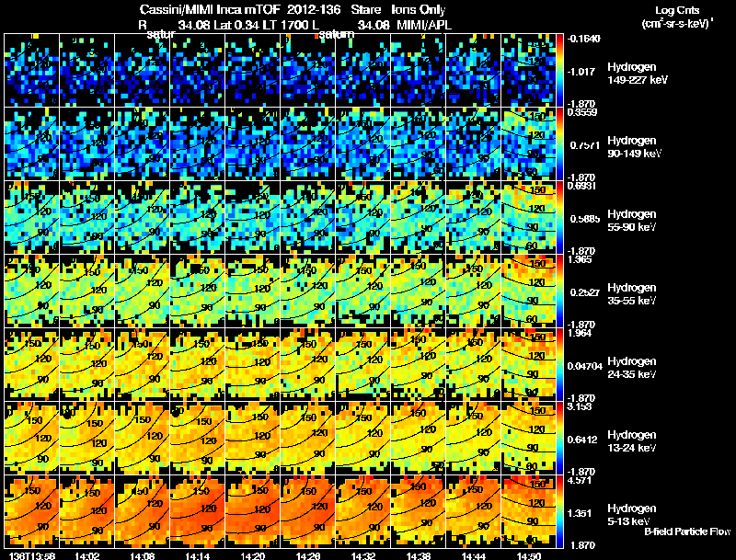
Task: Click the '14:08' time axis label
Action: coord(143,555)
